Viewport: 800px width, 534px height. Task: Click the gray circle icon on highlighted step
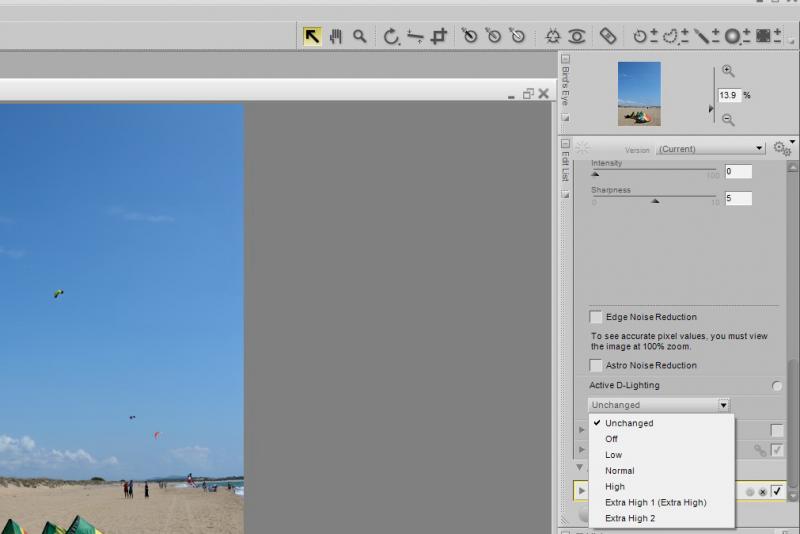pyautogui.click(x=749, y=492)
